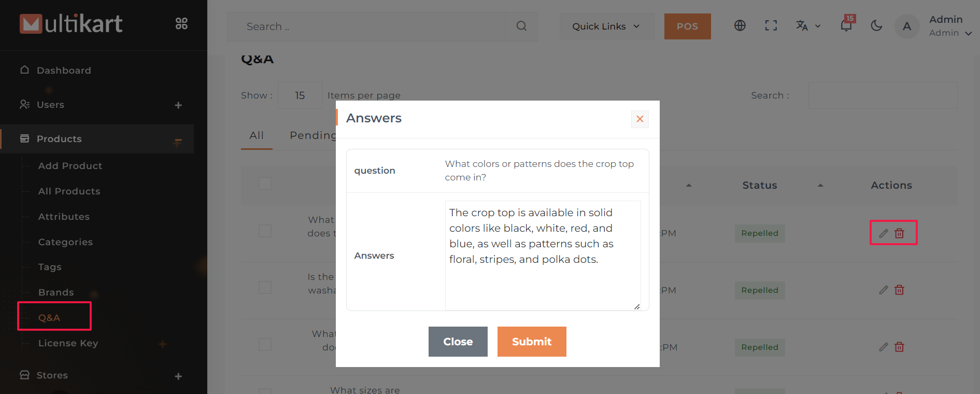Enter fullscreen with the expand icon
Image resolution: width=980 pixels, height=394 pixels.
click(x=771, y=26)
